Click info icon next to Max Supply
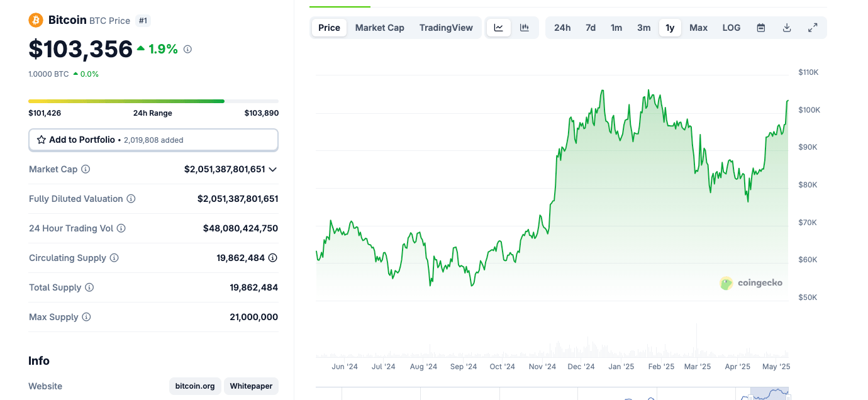This screenshot has width=868, height=400. [86, 317]
